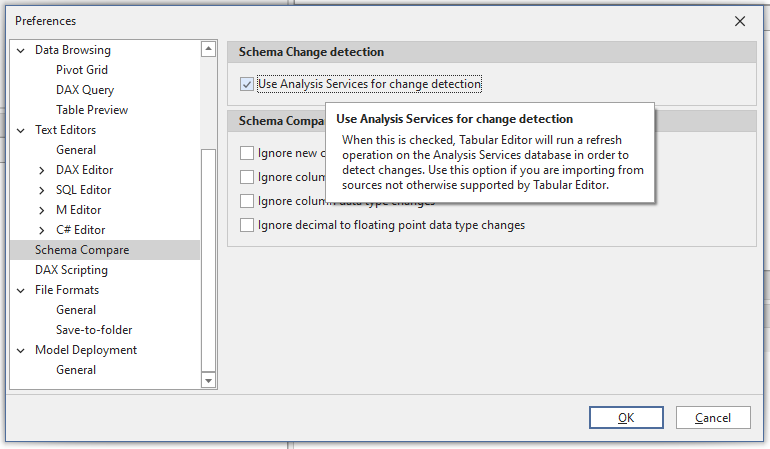Close the Preferences dialog with X
Viewport: 770px width, 449px height.
pos(740,20)
